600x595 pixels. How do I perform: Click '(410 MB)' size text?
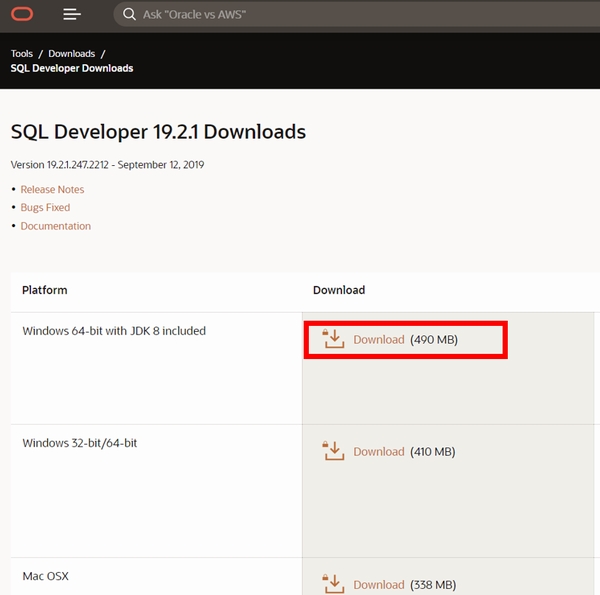[x=433, y=452]
